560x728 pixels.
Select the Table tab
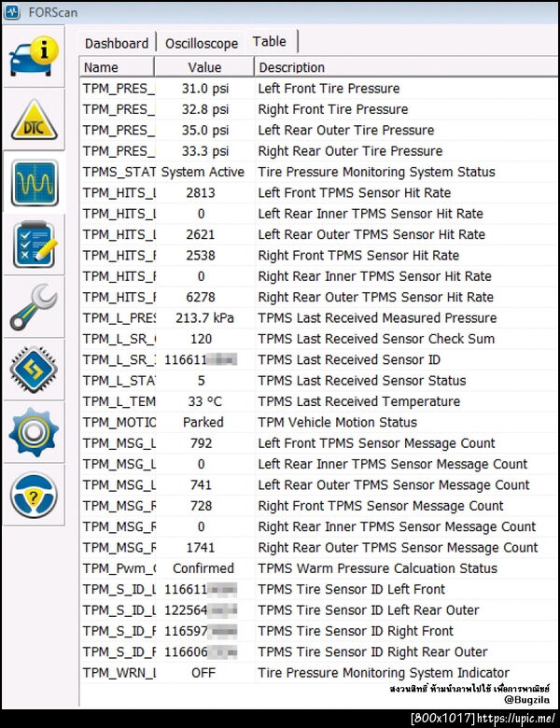270,42
